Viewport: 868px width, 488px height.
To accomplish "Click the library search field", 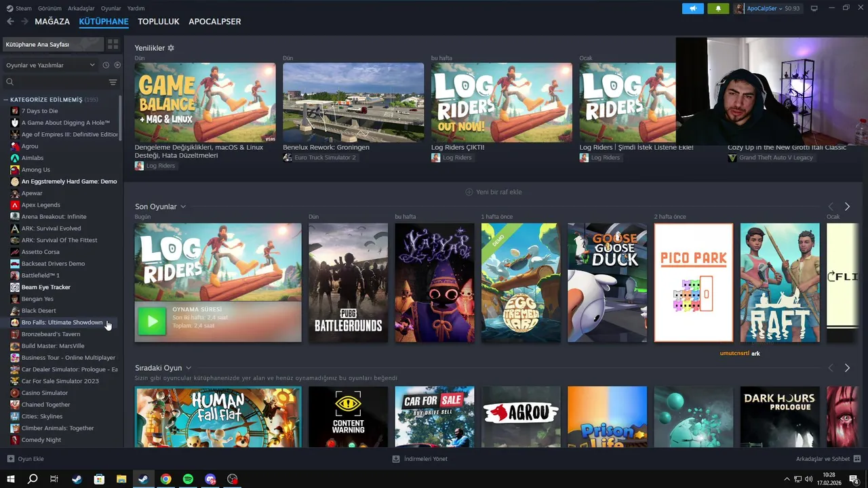I will click(x=54, y=82).
